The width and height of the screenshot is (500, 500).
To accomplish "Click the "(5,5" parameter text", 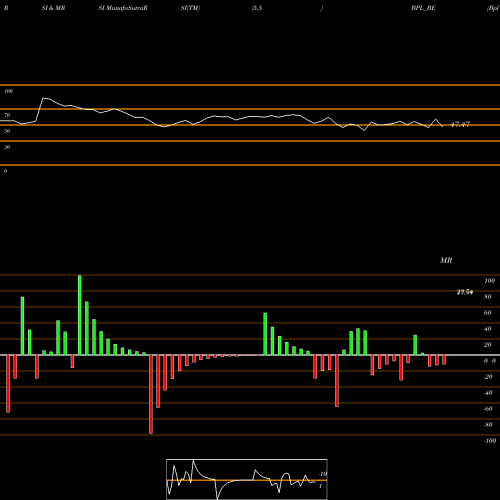I will [257, 8].
